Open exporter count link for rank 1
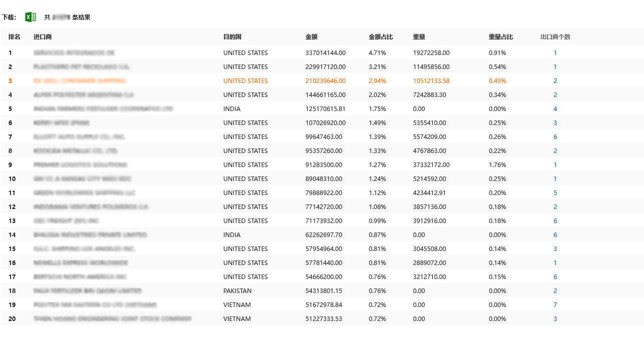This screenshot has height=338, width=644. (555, 53)
